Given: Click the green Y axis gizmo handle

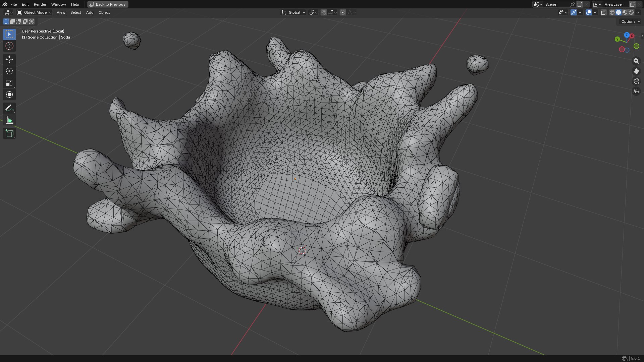Looking at the screenshot, I should [x=617, y=39].
